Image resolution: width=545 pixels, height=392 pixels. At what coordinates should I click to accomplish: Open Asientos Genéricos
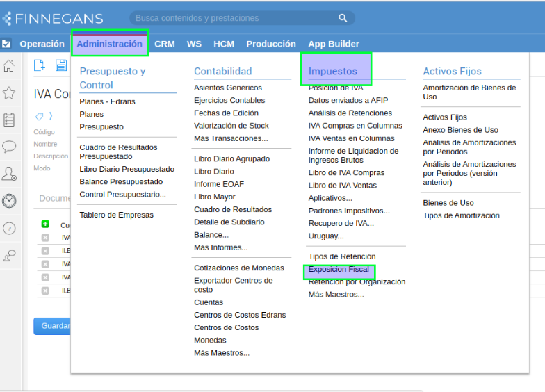coord(228,88)
